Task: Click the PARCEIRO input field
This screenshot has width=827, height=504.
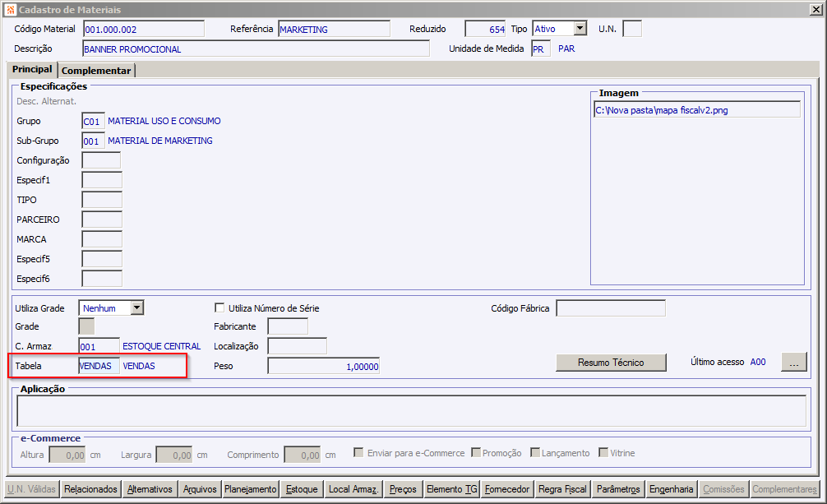Action: tap(102, 220)
